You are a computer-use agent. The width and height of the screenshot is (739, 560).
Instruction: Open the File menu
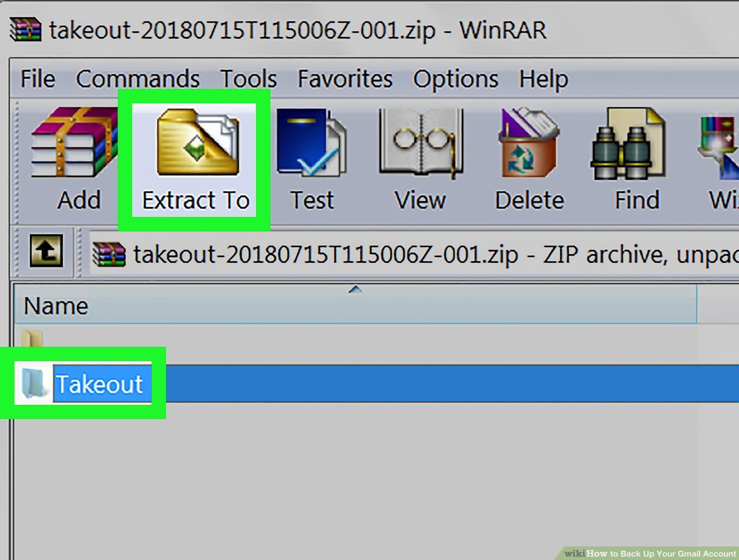tap(38, 79)
